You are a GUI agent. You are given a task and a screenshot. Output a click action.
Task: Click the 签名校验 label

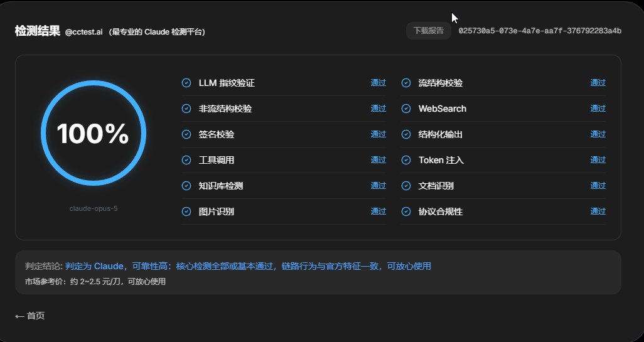tap(217, 134)
